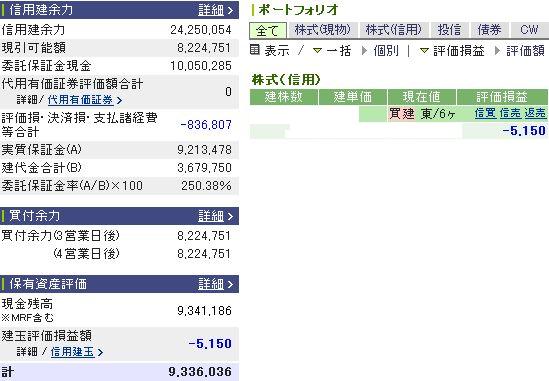Click the 9,341,186 現金残高 value
Image resolution: width=549 pixels, height=381 pixels.
[204, 310]
